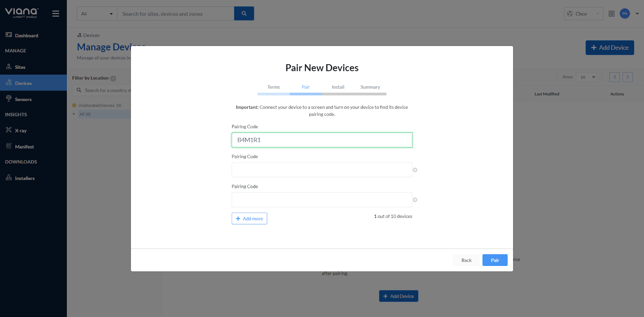Click the Pair button
Image resolution: width=644 pixels, height=317 pixels.
coord(495,260)
